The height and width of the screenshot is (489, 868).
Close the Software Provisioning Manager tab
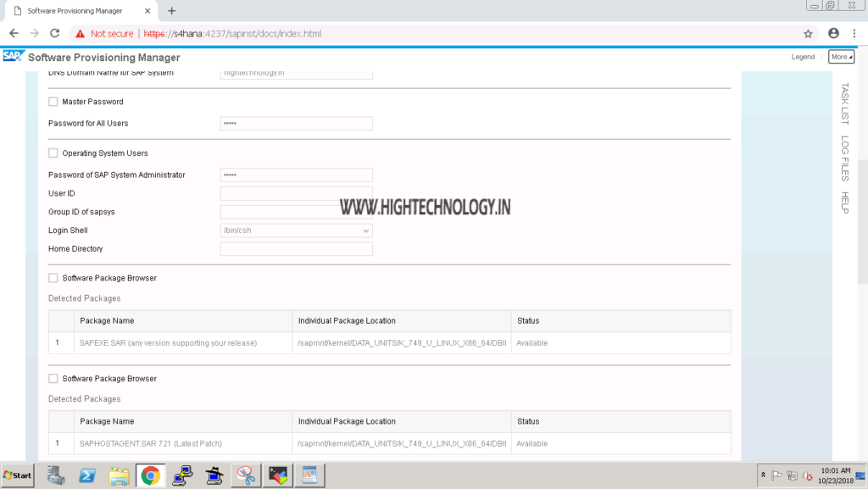coord(147,11)
